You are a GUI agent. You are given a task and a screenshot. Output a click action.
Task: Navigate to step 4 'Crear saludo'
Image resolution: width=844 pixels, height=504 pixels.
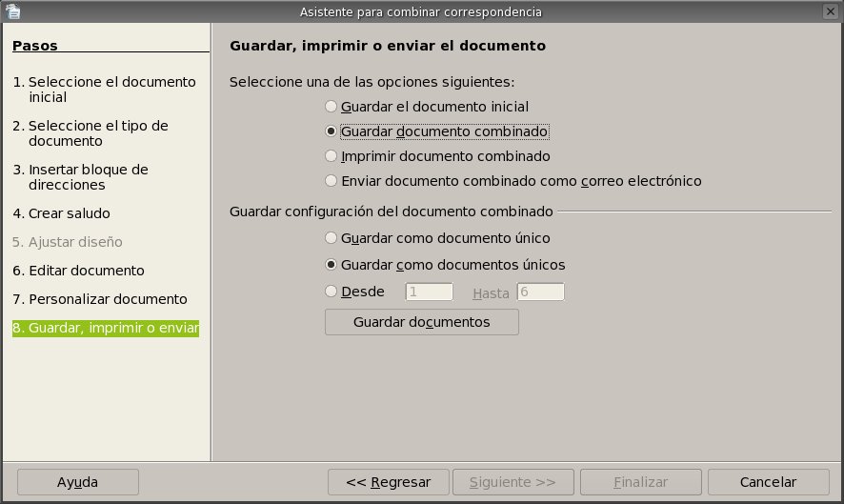(x=62, y=213)
